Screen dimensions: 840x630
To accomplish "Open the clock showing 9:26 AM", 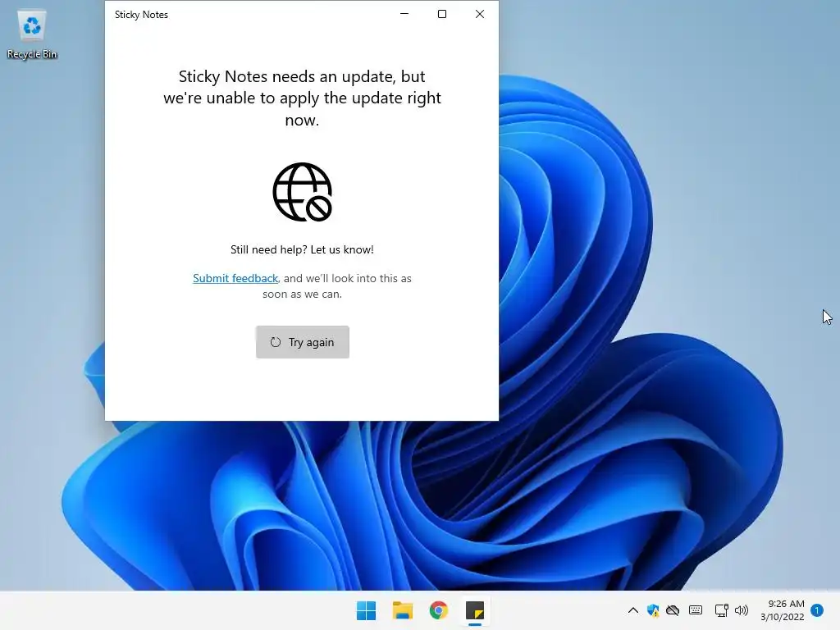I will (782, 610).
